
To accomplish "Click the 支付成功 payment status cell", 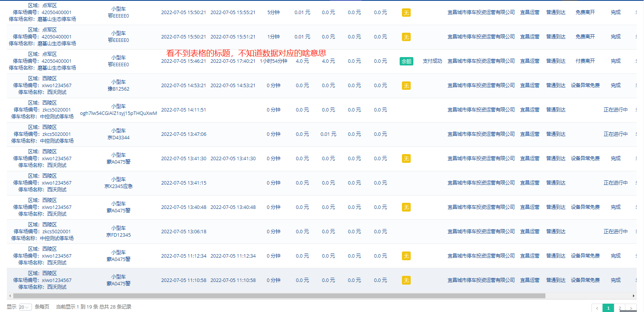I will point(432,61).
